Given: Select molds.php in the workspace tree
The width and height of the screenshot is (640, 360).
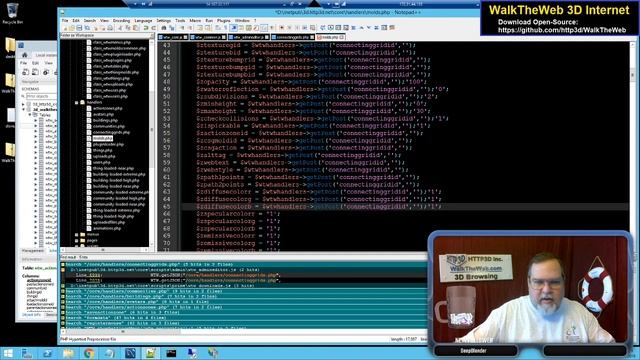Looking at the screenshot, I should [x=102, y=138].
